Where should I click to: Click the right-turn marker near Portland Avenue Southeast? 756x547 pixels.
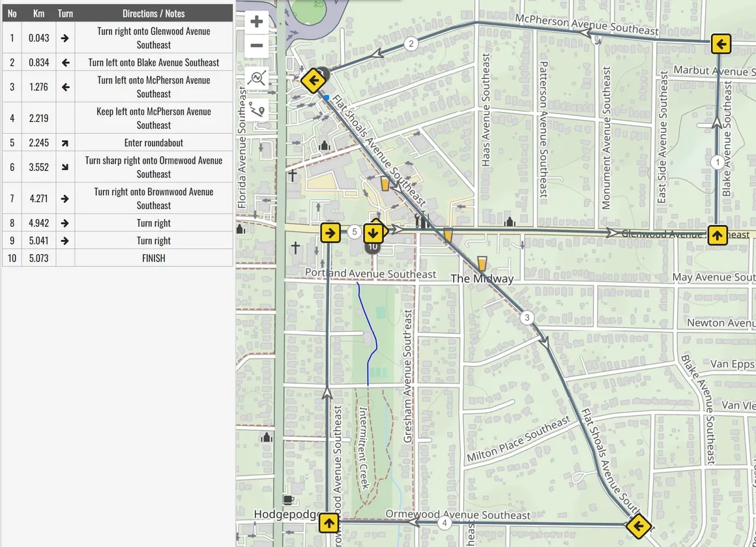pos(330,231)
